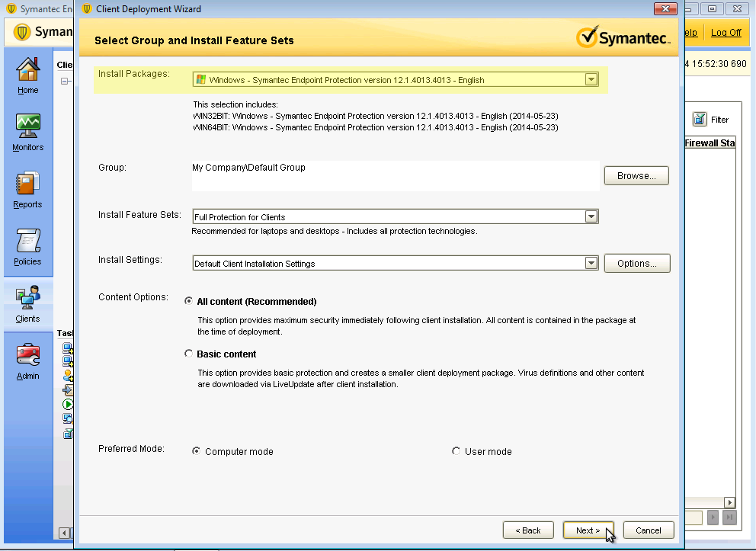The height and width of the screenshot is (551, 756).
Task: Click the Windows flag icon in Install Packages
Action: 201,79
